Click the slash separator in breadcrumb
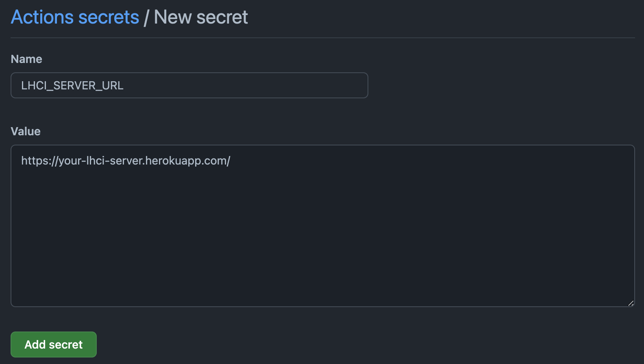The width and height of the screenshot is (644, 364). pyautogui.click(x=146, y=18)
